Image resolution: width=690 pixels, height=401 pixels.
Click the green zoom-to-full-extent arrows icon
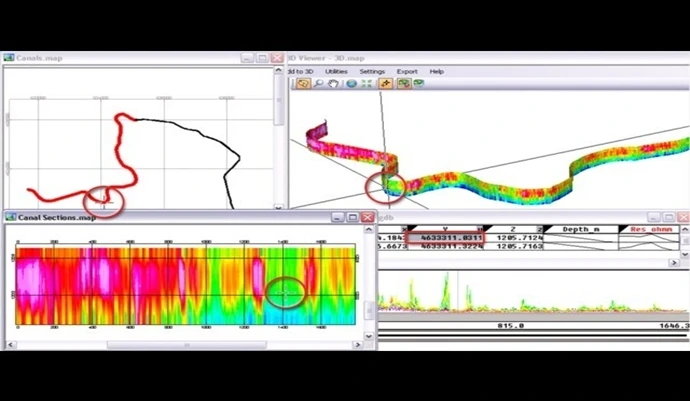point(365,84)
